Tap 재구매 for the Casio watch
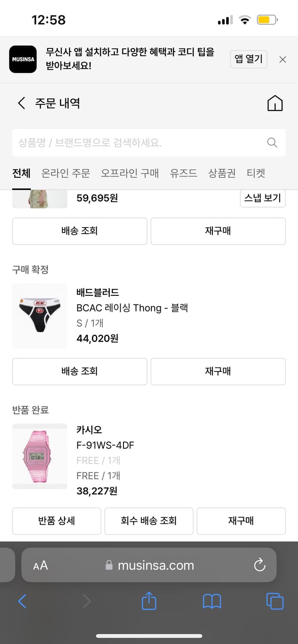298x644 pixels. click(x=241, y=521)
